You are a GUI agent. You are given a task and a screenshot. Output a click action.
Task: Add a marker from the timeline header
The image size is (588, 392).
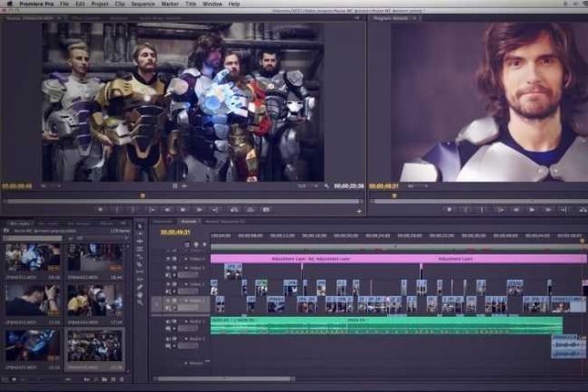[x=205, y=245]
